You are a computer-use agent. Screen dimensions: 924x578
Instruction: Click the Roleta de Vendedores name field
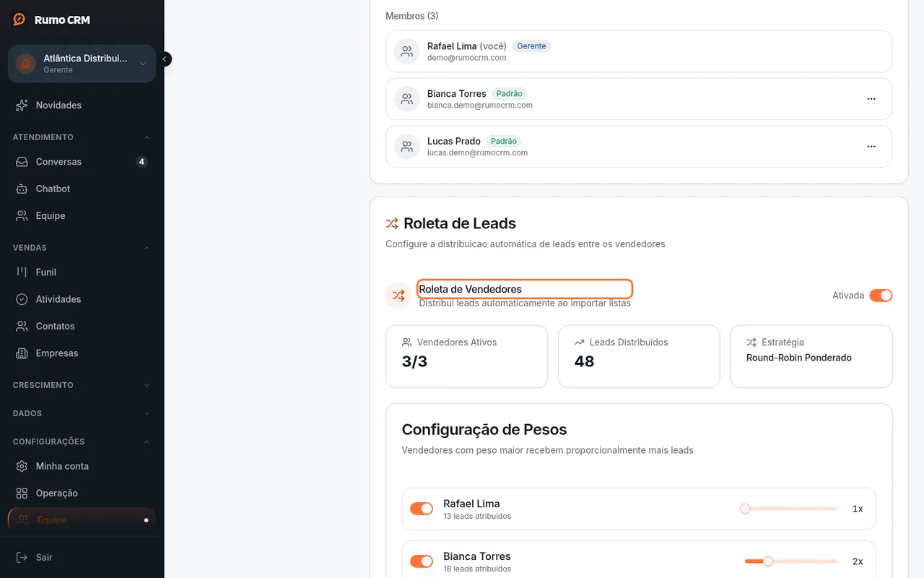point(525,289)
